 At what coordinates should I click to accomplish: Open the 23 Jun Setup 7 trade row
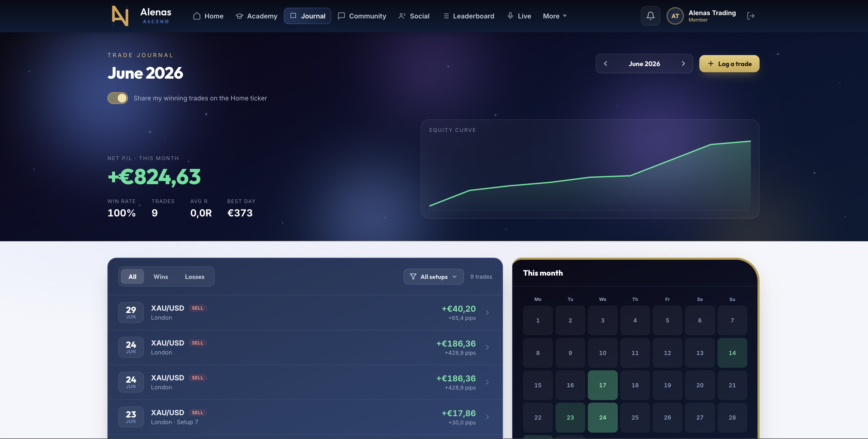[x=305, y=417]
